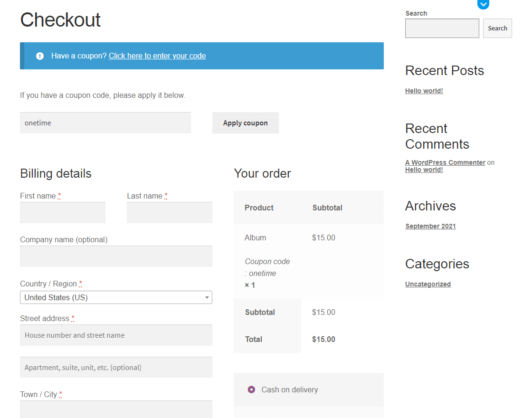Image resolution: width=532 pixels, height=418 pixels.
Task: Open the 'A WordPress Commenter' link
Action: pos(445,162)
